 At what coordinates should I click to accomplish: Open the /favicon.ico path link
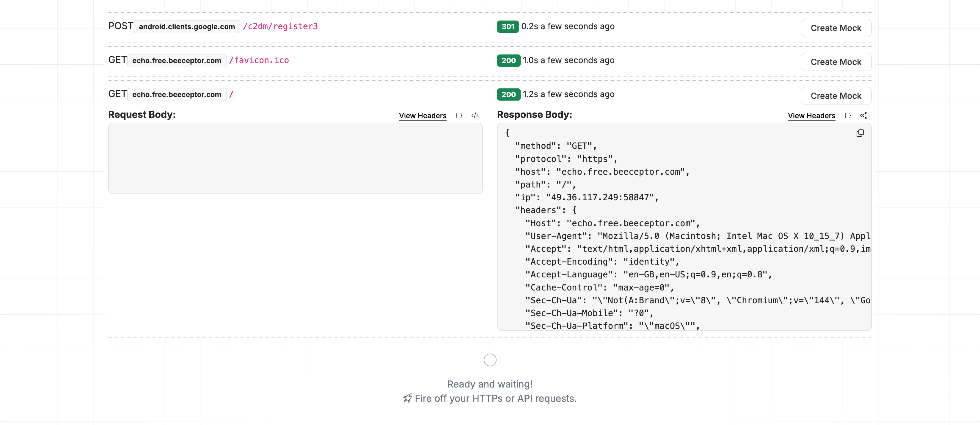point(259,60)
